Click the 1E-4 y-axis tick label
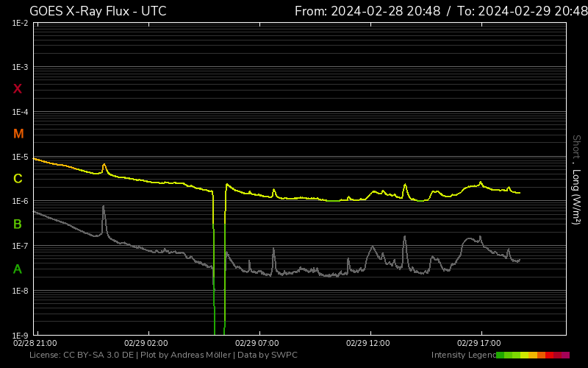Image resolution: width=588 pixels, height=368 pixels. [x=20, y=112]
